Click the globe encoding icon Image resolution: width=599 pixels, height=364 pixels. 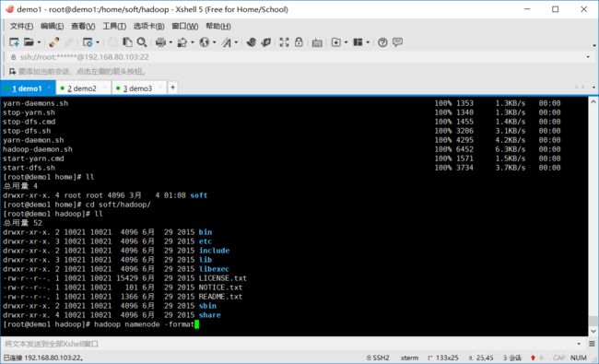click(x=205, y=42)
